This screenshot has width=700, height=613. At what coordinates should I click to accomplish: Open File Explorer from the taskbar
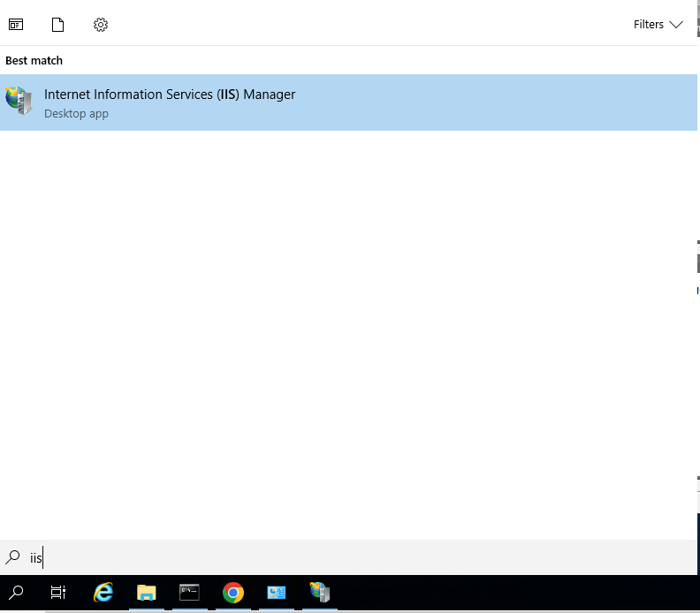pyautogui.click(x=147, y=593)
